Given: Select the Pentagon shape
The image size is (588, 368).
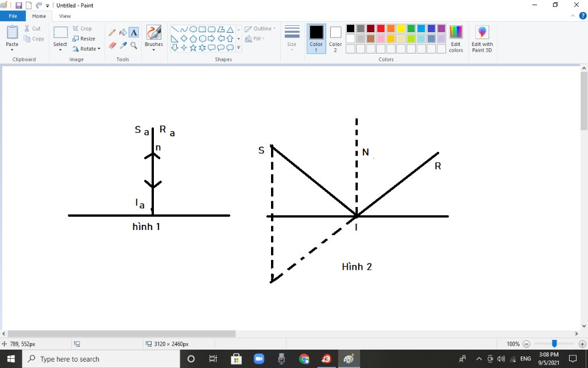Looking at the screenshot, I should click(193, 39).
